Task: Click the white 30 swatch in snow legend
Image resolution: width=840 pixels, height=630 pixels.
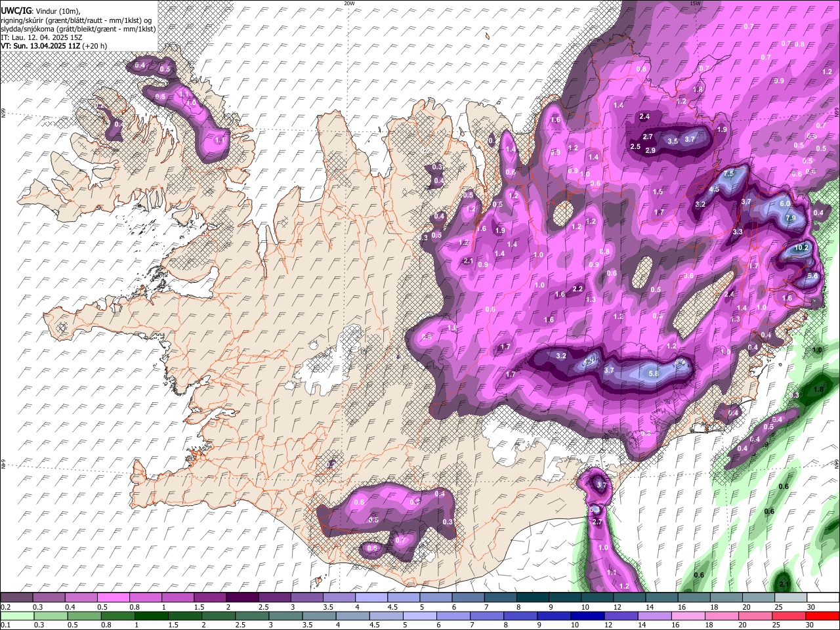Action: tap(822, 597)
